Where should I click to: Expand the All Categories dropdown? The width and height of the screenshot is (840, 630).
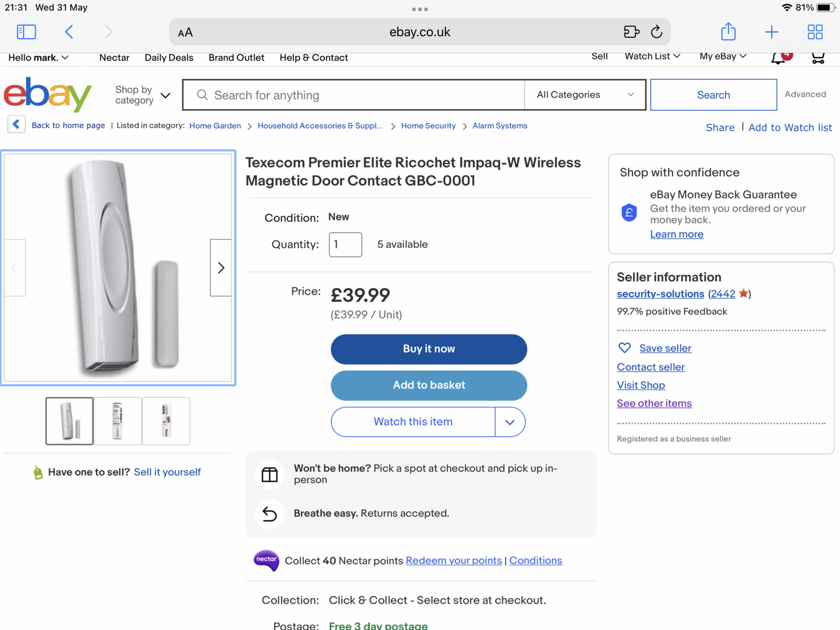pos(585,95)
